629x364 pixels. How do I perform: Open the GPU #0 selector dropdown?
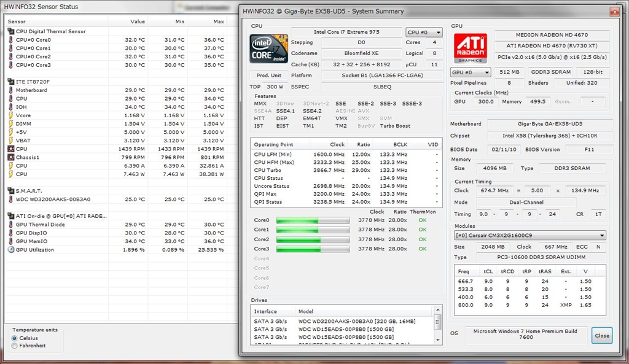pyautogui.click(x=470, y=72)
